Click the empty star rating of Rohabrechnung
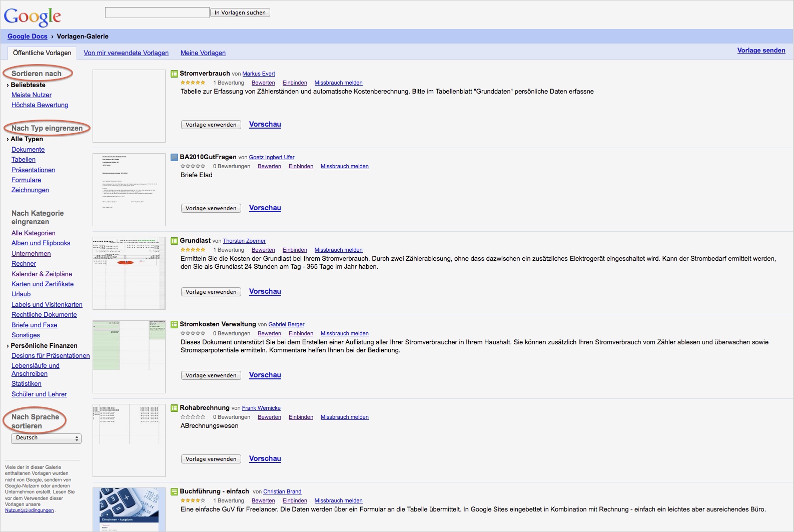This screenshot has width=794, height=532. click(193, 417)
